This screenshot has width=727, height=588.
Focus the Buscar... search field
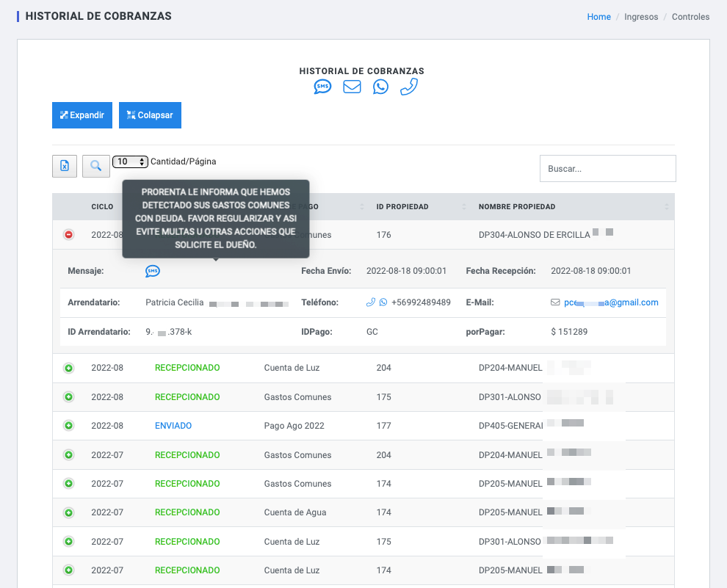point(608,169)
